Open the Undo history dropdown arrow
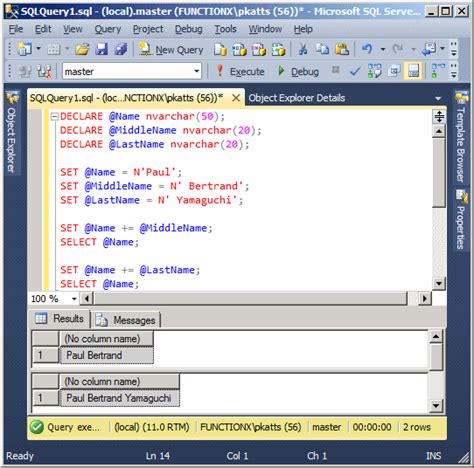474x468 pixels. pyautogui.click(x=383, y=49)
